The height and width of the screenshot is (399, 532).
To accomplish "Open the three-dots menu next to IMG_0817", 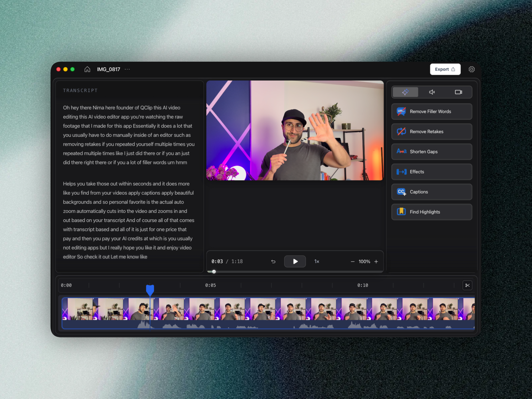I will point(127,69).
